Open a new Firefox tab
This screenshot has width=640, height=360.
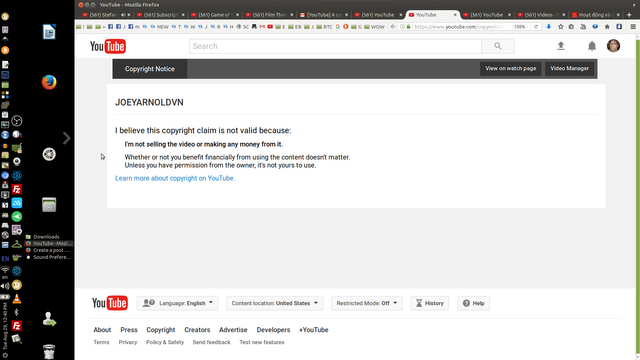[629, 15]
